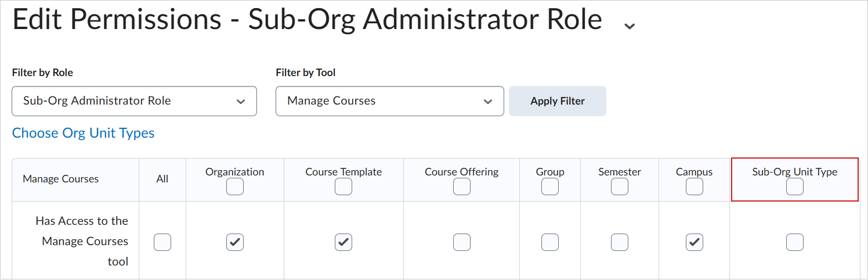Open the Choose Org Unit Types link
Image resolution: width=868 pixels, height=280 pixels.
[84, 133]
